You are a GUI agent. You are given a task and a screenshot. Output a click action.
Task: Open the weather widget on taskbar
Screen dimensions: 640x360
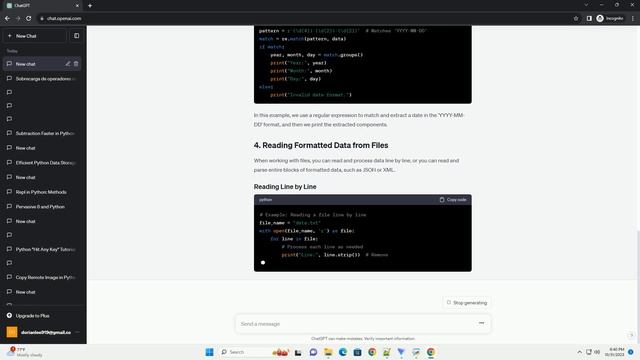[x=24, y=352]
